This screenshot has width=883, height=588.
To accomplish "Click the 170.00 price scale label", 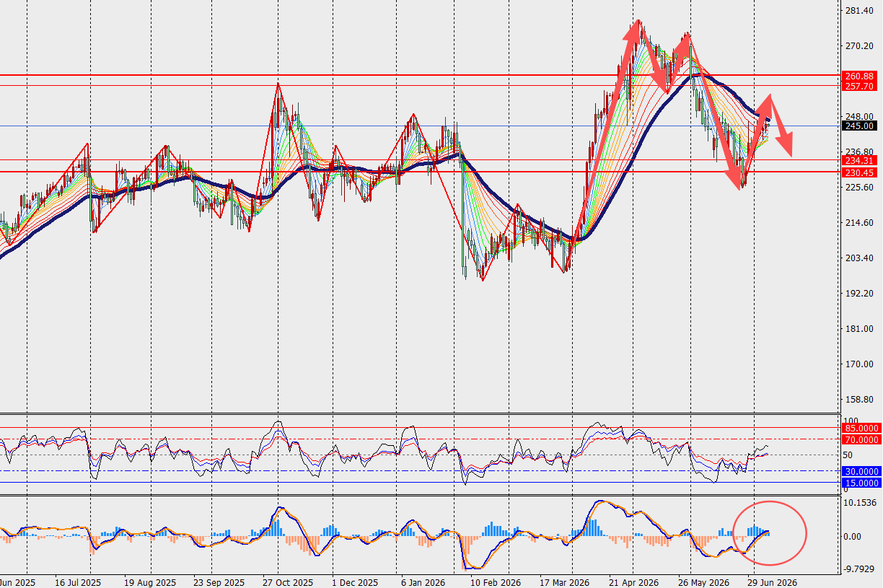I will (x=858, y=364).
